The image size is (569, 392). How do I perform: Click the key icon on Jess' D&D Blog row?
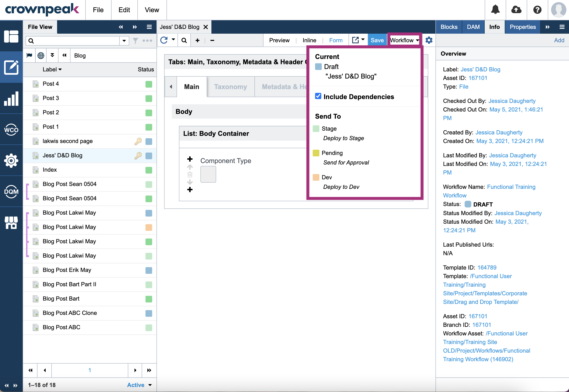(138, 155)
